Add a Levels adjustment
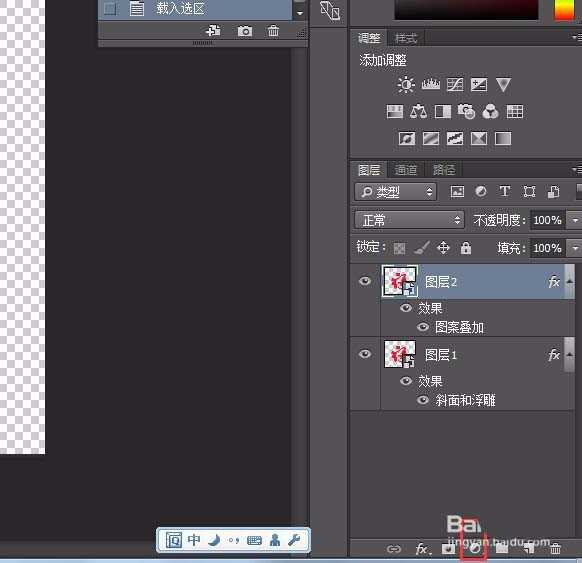The width and height of the screenshot is (582, 563). point(431,84)
